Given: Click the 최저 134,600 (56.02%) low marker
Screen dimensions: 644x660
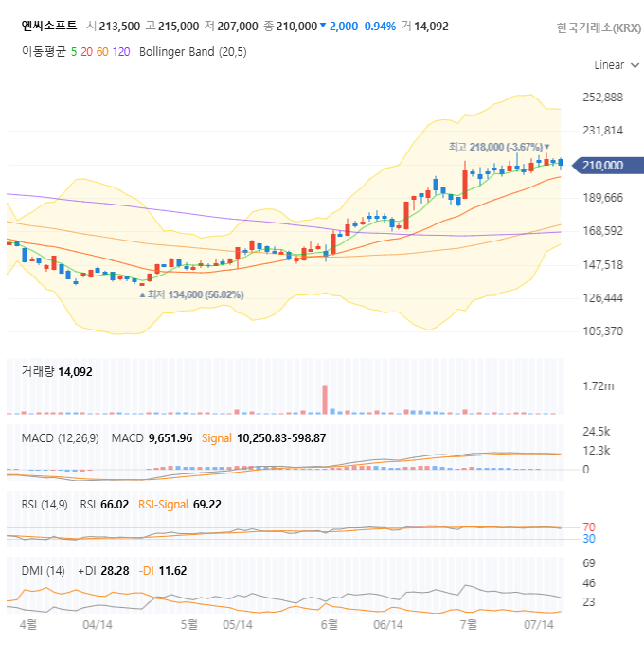Looking at the screenshot, I should pyautogui.click(x=191, y=294).
